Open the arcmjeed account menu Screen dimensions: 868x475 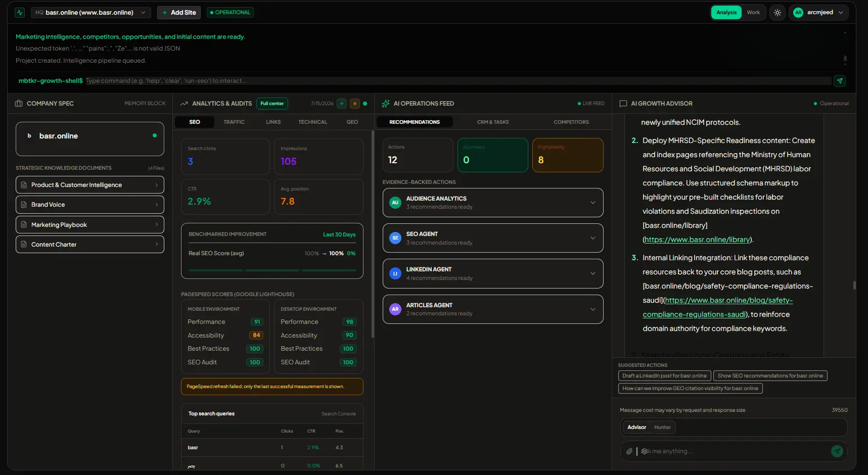coord(819,13)
